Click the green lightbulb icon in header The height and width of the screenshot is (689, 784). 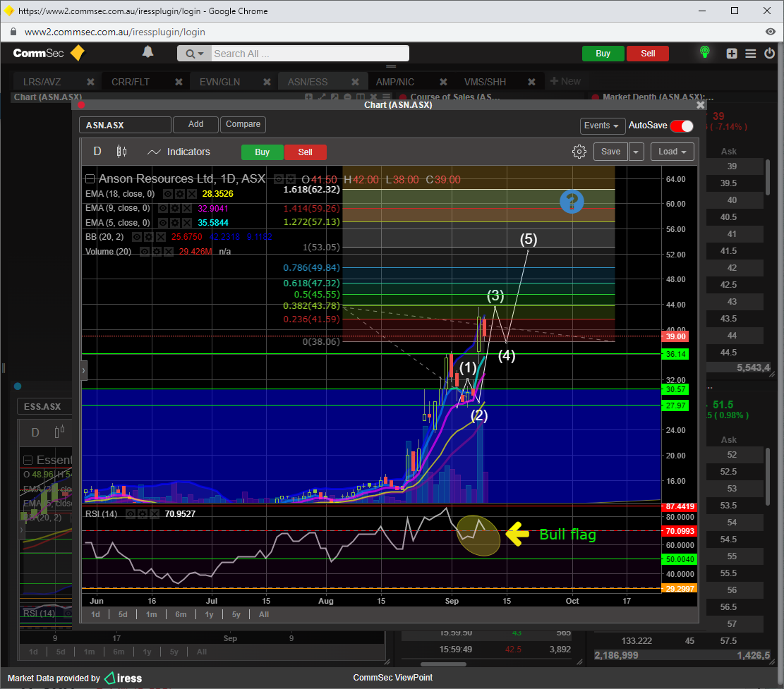coord(704,53)
